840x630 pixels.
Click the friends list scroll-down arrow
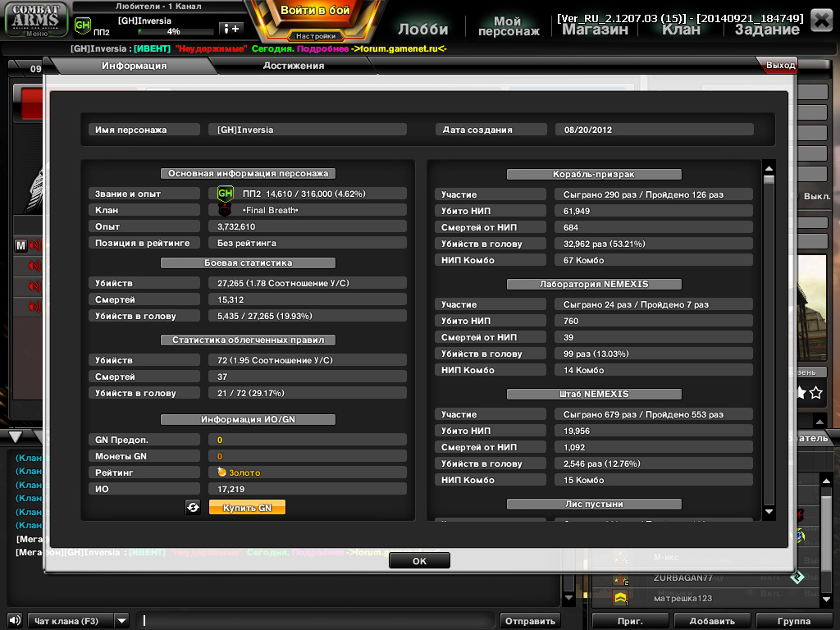coord(825,599)
